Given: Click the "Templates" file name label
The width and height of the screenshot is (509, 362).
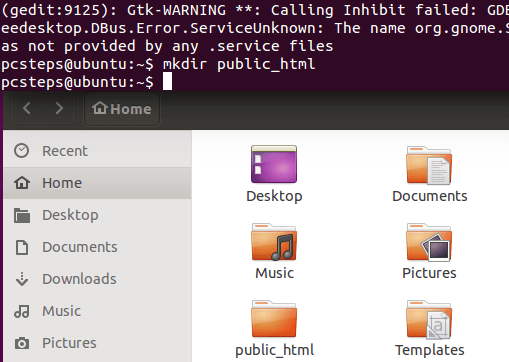Looking at the screenshot, I should click(x=430, y=350).
